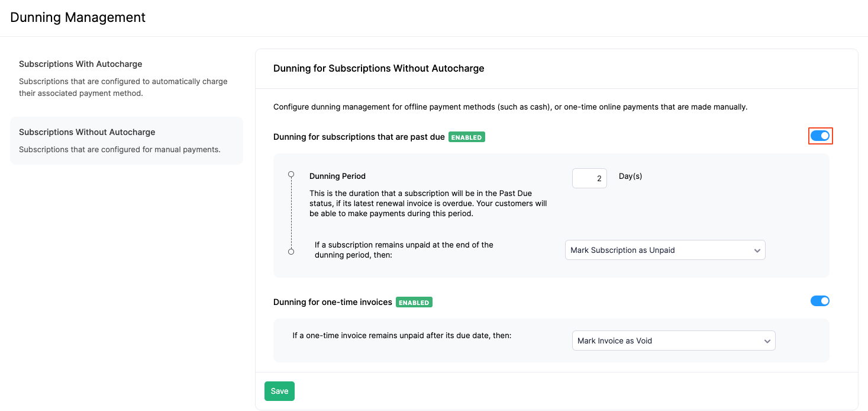This screenshot has height=411, width=868.
Task: Click the bottom timeline dot beside dunning action
Action: click(x=291, y=251)
